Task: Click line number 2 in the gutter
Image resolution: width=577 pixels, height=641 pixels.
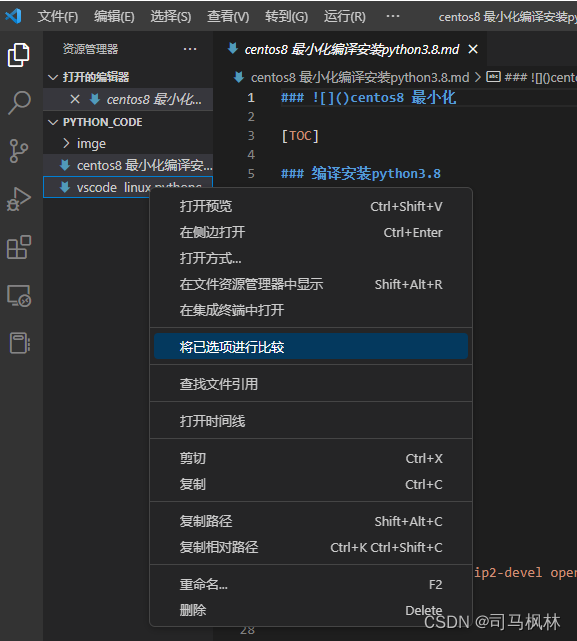Action: (251, 117)
